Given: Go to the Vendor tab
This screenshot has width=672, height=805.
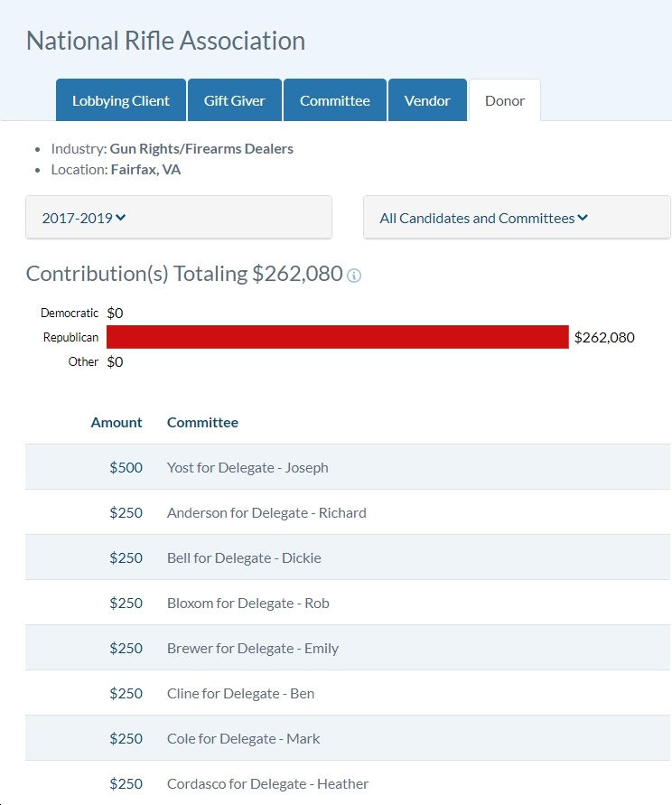Looking at the screenshot, I should (x=427, y=100).
